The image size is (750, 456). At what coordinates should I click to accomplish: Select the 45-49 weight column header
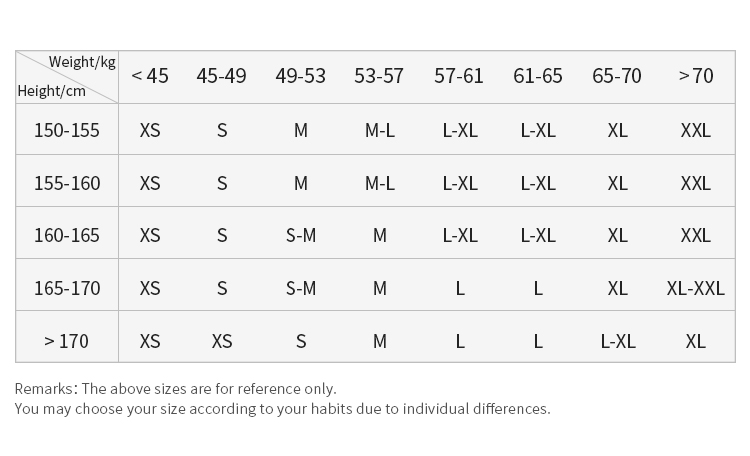click(x=221, y=76)
